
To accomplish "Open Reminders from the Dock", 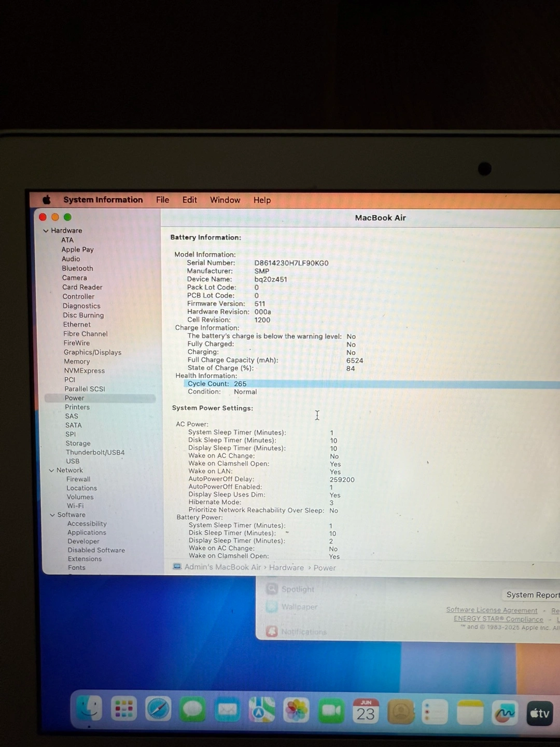I will tap(435, 712).
